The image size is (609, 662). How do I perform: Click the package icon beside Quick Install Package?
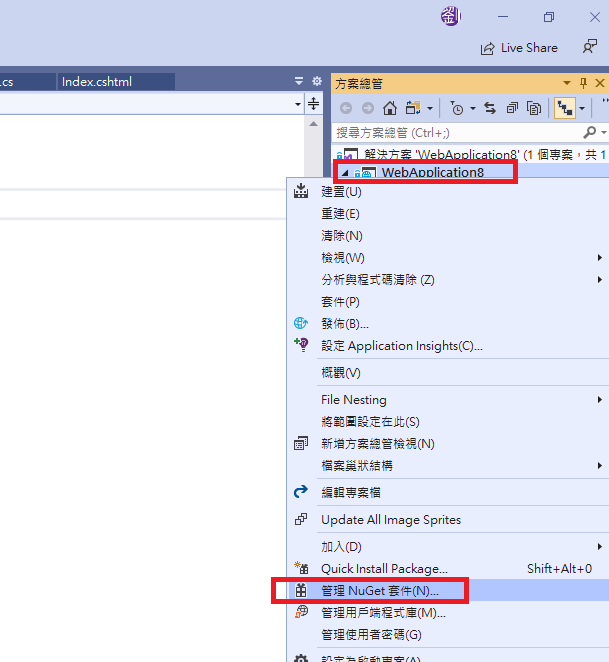pyautogui.click(x=302, y=568)
